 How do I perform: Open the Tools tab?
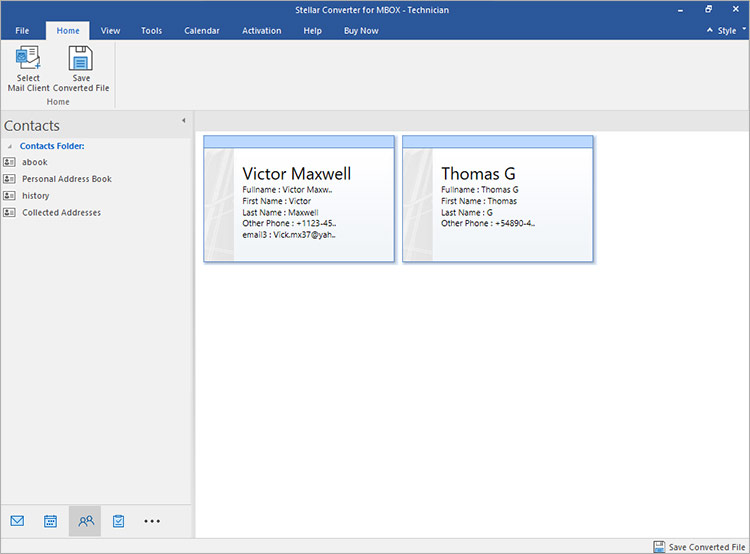click(151, 31)
